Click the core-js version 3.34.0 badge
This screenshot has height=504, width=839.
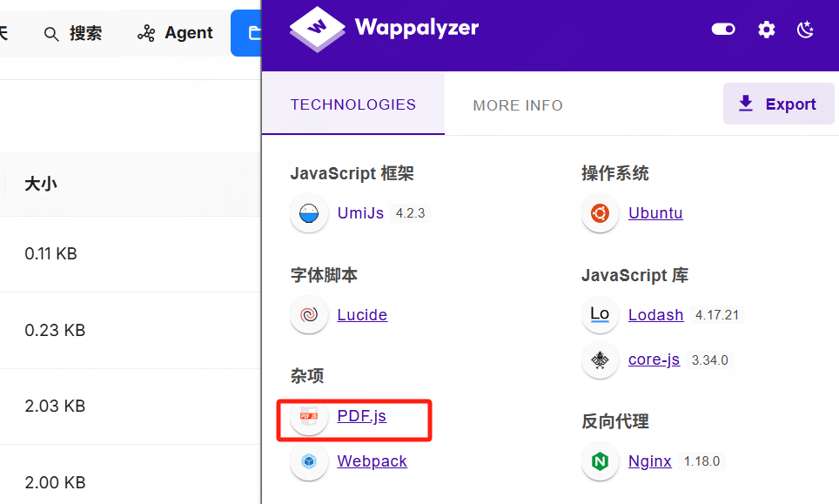click(x=709, y=360)
